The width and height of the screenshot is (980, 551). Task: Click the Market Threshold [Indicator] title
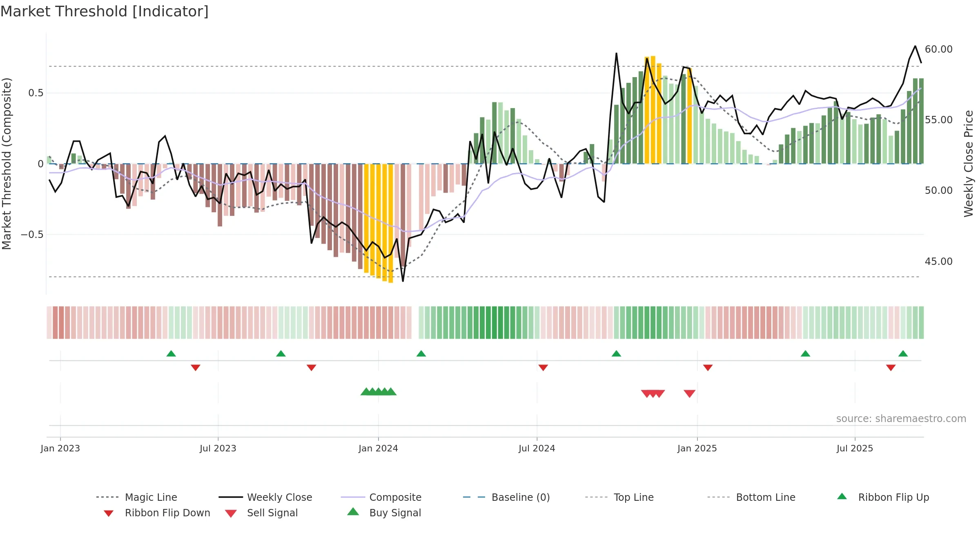click(105, 11)
